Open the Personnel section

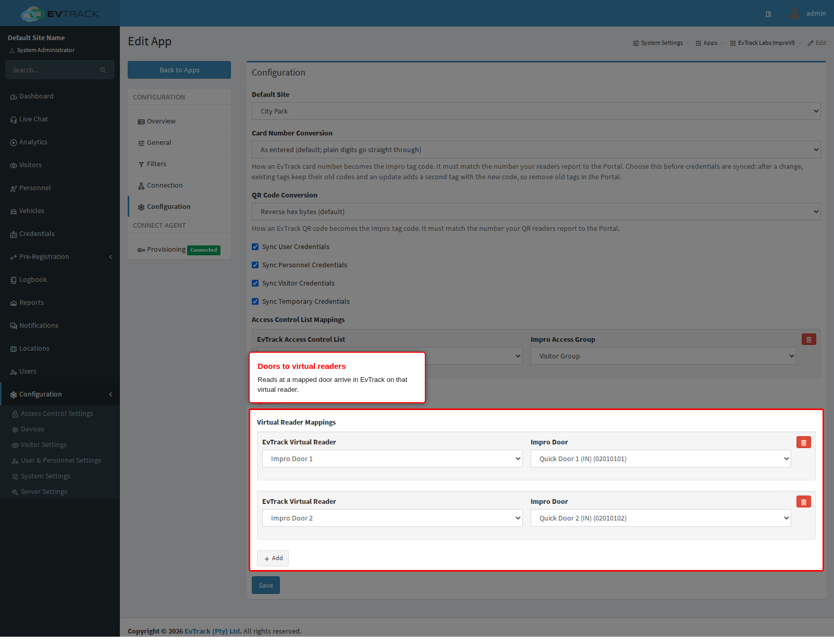click(x=60, y=188)
